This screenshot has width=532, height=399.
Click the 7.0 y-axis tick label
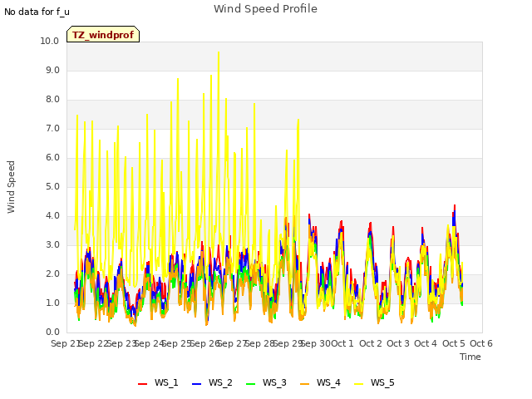pyautogui.click(x=52, y=129)
